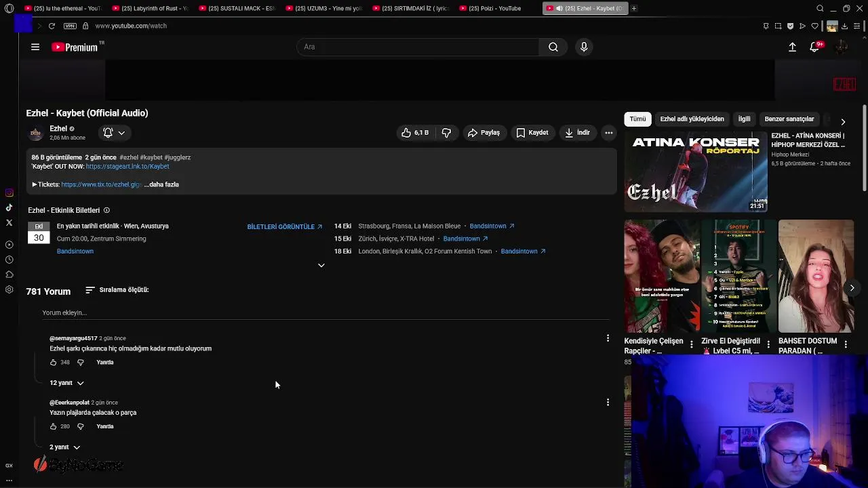Open Ezhel channel avatar
Viewport: 868px width, 488px height.
(36, 133)
